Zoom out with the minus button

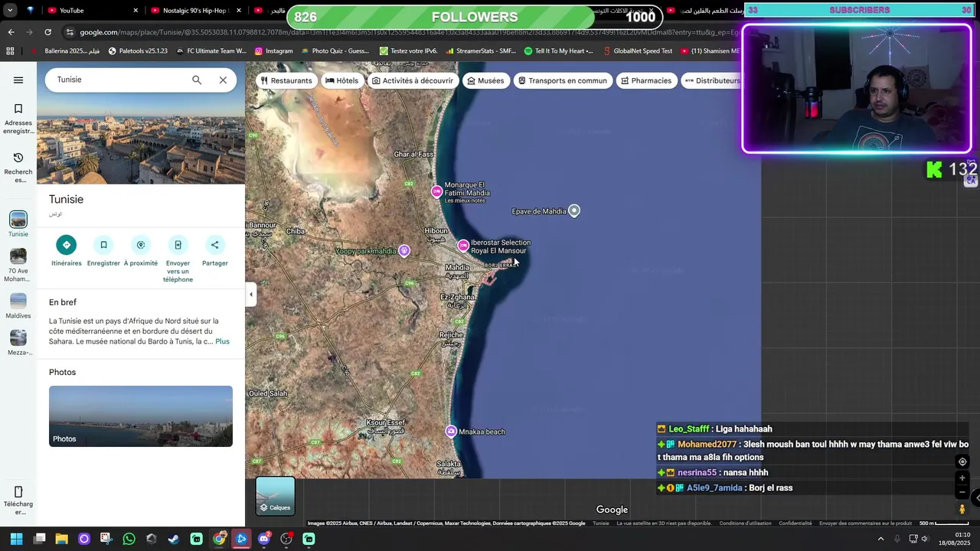962,493
